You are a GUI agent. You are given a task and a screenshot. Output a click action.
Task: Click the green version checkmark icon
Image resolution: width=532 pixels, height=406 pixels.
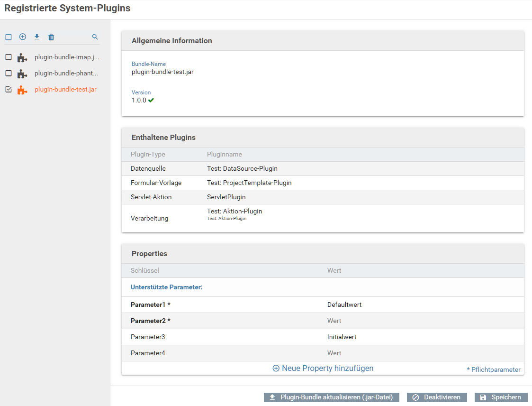pyautogui.click(x=151, y=101)
